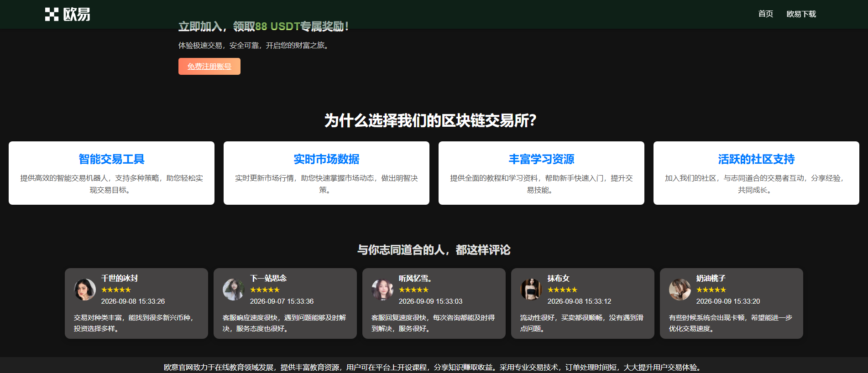Click the 立即加入 88 USDT promo headline
Screen dimensions: 868x373
click(x=263, y=26)
